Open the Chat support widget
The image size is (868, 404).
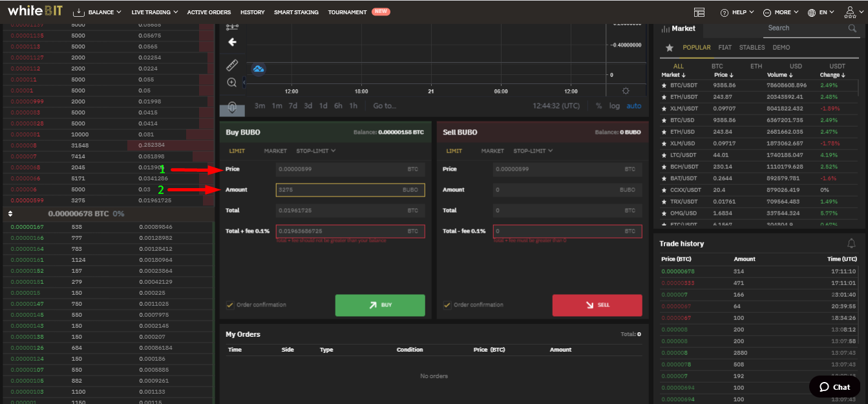click(835, 387)
